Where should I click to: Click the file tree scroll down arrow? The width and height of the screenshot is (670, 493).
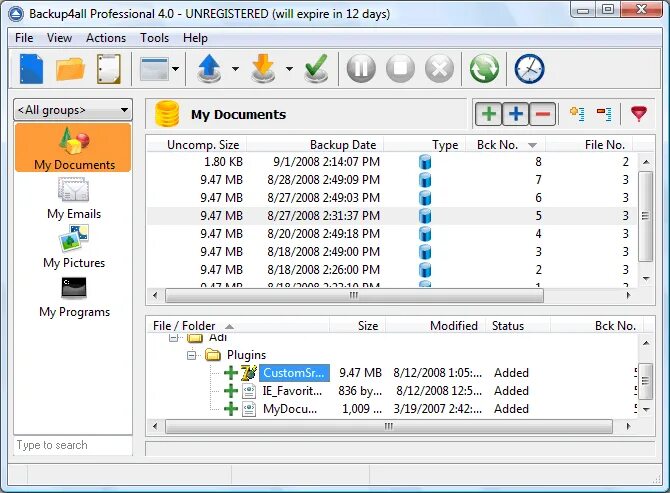pyautogui.click(x=646, y=410)
